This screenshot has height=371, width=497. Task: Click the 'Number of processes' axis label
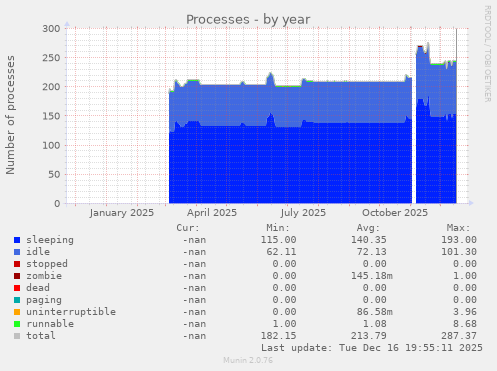click(x=11, y=115)
